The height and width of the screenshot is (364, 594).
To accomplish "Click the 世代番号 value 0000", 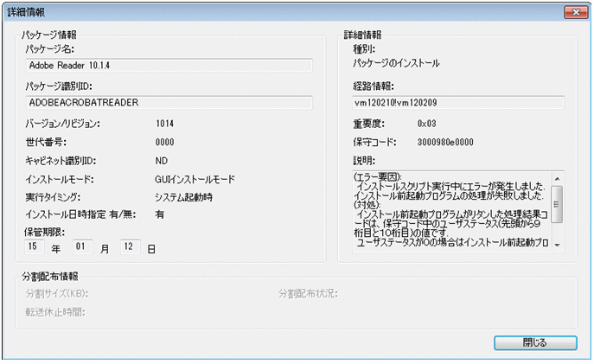I will pos(165,142).
